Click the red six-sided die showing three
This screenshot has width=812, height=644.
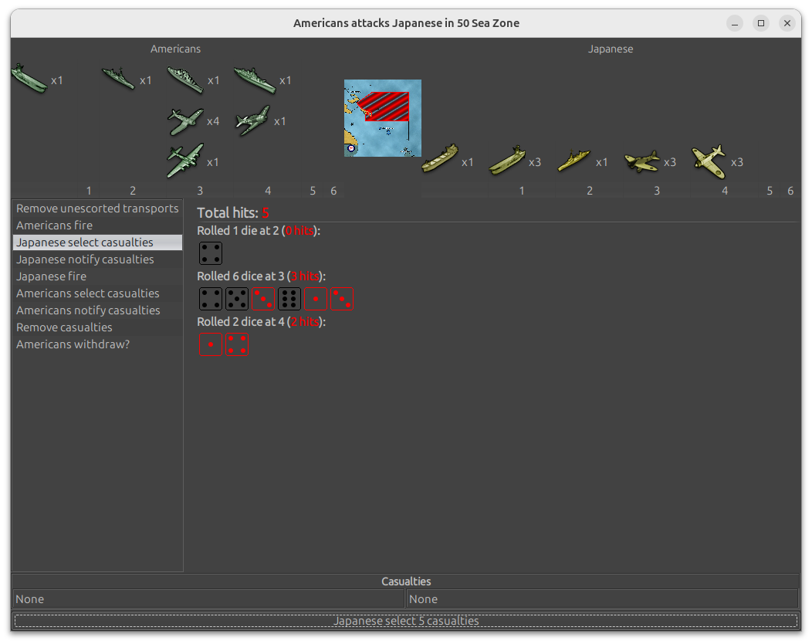263,299
